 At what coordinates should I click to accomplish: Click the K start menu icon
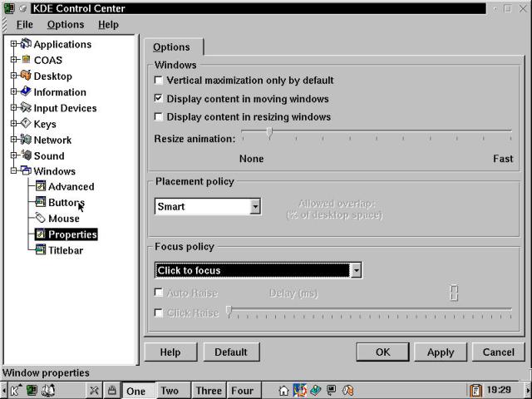pyautogui.click(x=14, y=390)
